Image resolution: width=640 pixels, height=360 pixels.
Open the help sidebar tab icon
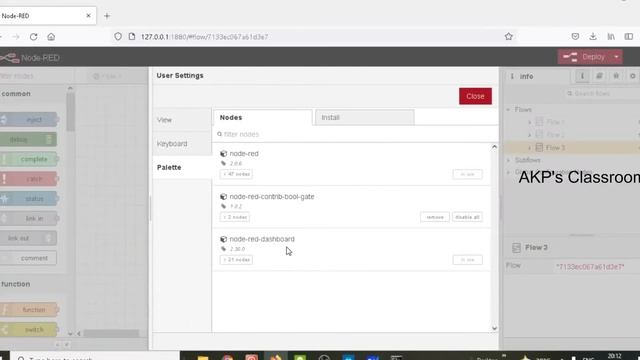click(599, 76)
